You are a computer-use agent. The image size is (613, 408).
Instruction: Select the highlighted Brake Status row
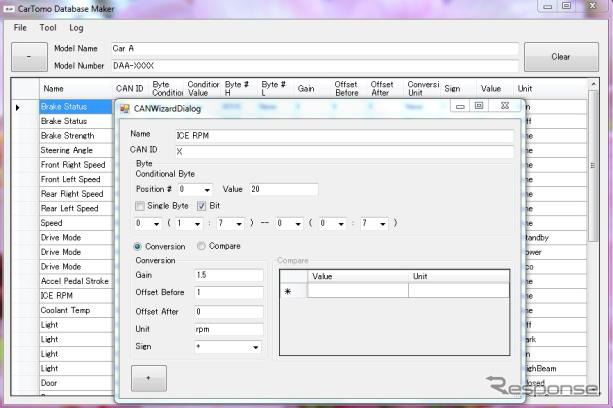coord(76,107)
